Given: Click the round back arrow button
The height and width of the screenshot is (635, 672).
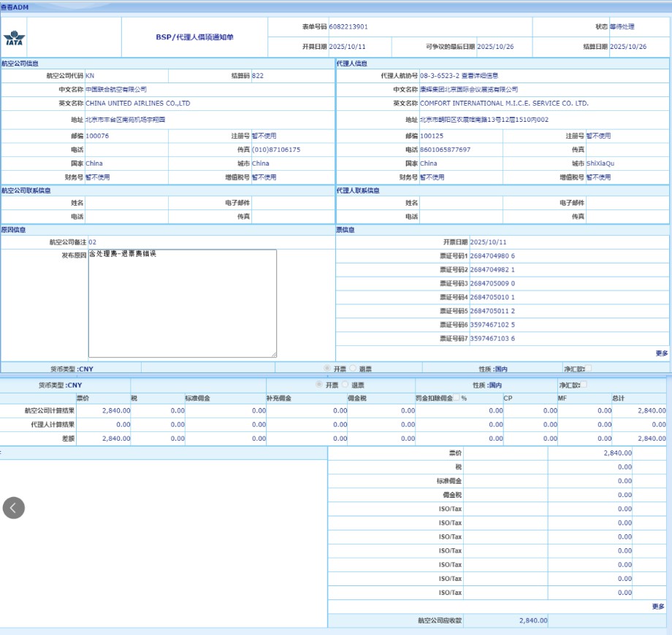Looking at the screenshot, I should (13, 508).
